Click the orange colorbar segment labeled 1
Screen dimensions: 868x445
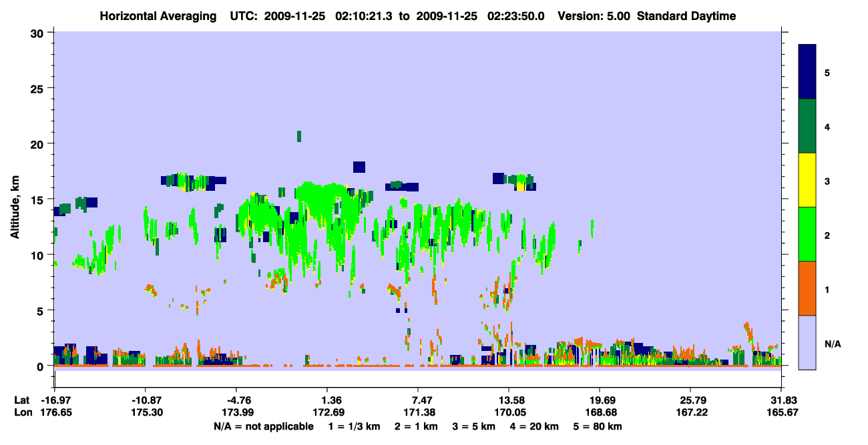[807, 288]
